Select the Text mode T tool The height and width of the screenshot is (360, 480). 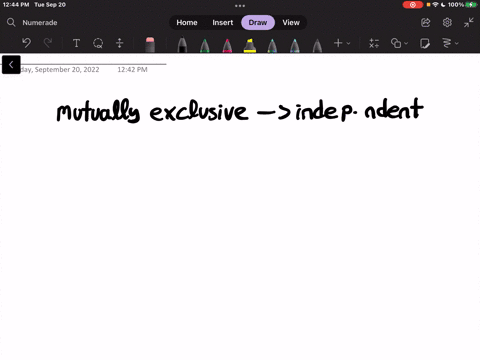pyautogui.click(x=76, y=43)
